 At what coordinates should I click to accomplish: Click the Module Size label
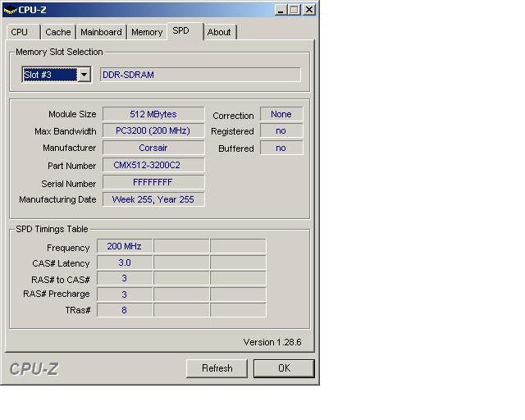[72, 114]
